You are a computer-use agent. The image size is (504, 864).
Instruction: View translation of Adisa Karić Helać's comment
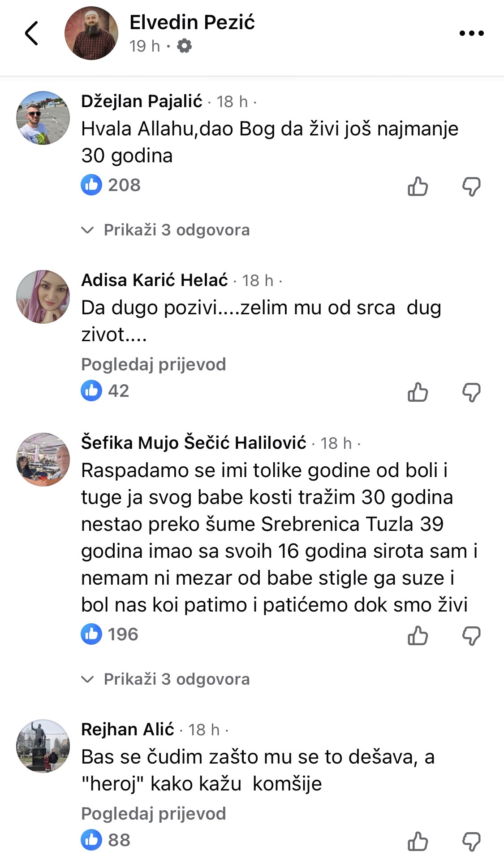pyautogui.click(x=153, y=365)
